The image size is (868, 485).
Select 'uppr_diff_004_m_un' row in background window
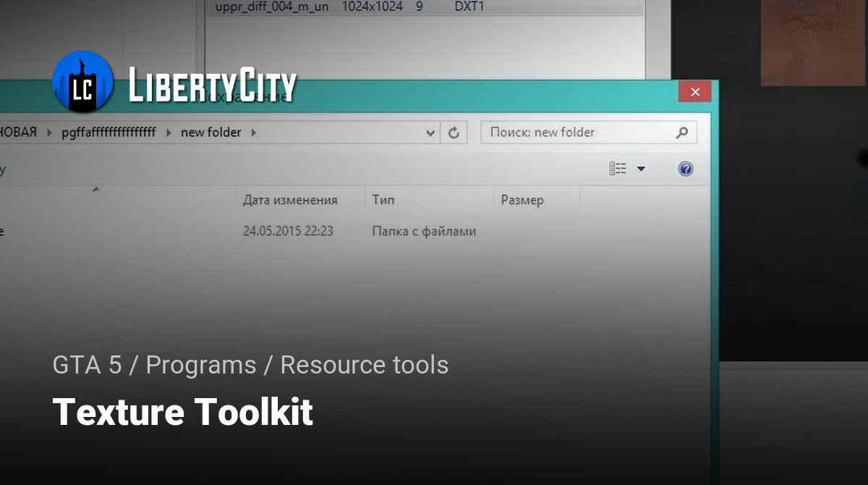tap(425, 8)
